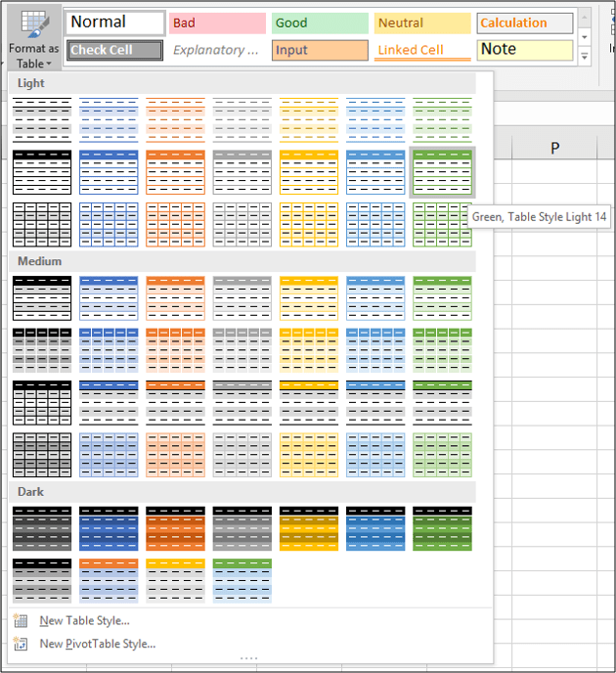Screen dimensions: 616x673
Task: Select column P header
Action: click(x=554, y=148)
